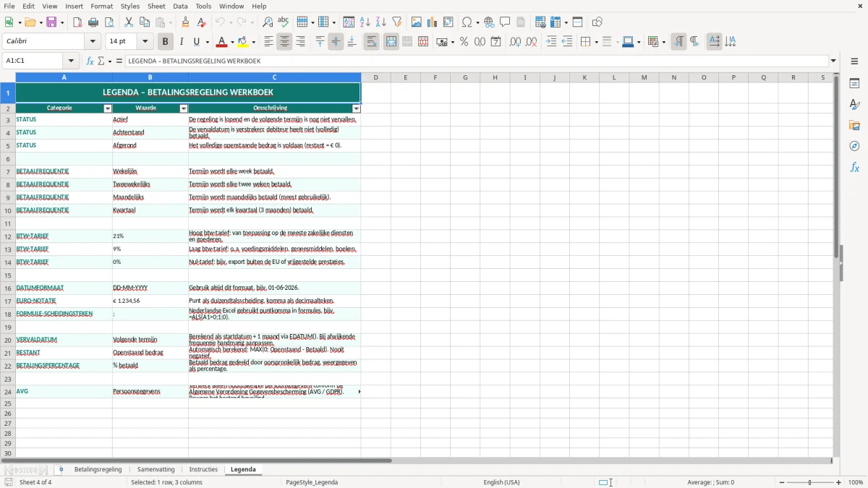Print the spreadsheet via printer icon
The height and width of the screenshot is (488, 868).
(x=93, y=22)
